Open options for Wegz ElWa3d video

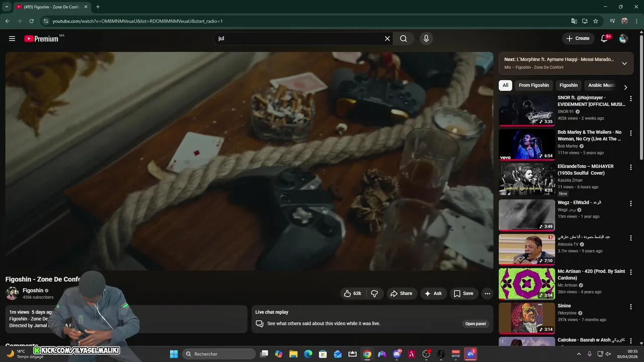point(631,204)
